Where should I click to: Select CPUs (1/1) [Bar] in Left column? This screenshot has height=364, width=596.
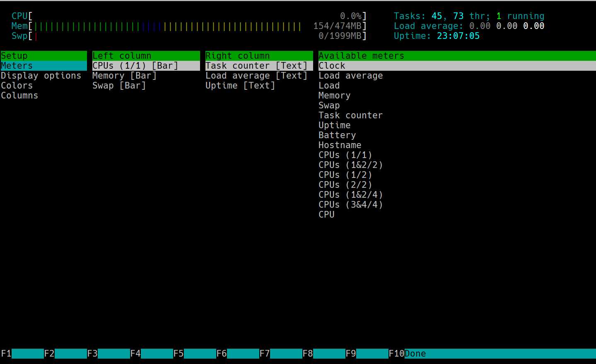[x=146, y=66]
